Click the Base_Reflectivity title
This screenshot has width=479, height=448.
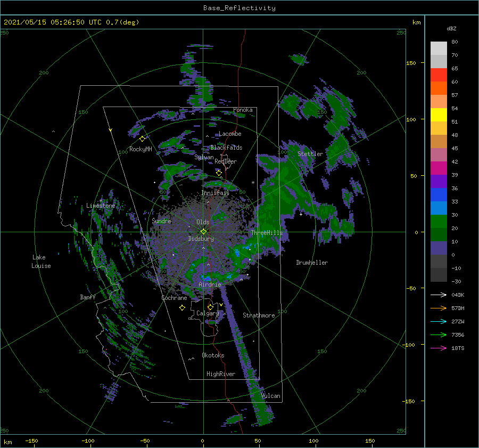click(x=240, y=8)
